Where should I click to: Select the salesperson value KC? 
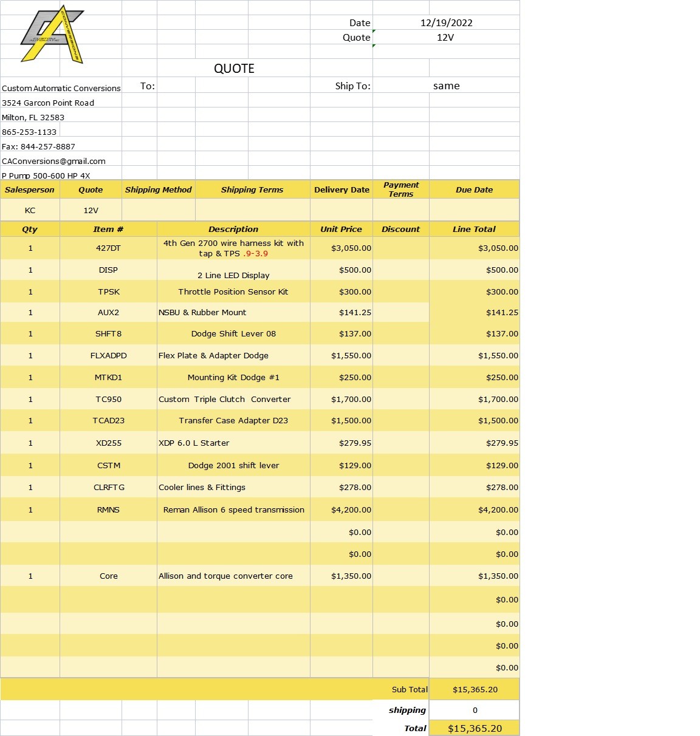(x=30, y=210)
